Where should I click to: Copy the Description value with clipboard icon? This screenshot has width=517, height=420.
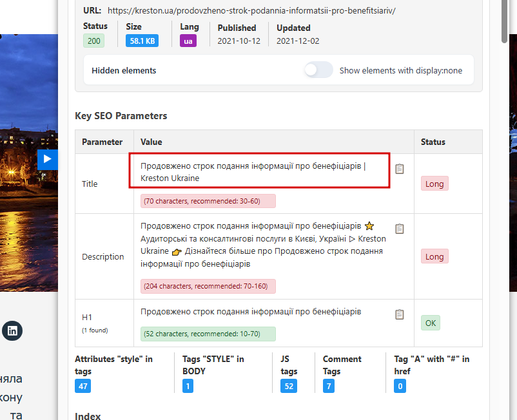399,229
